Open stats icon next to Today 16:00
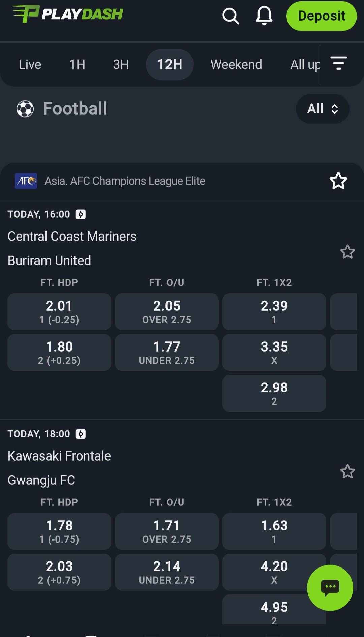 tap(81, 214)
